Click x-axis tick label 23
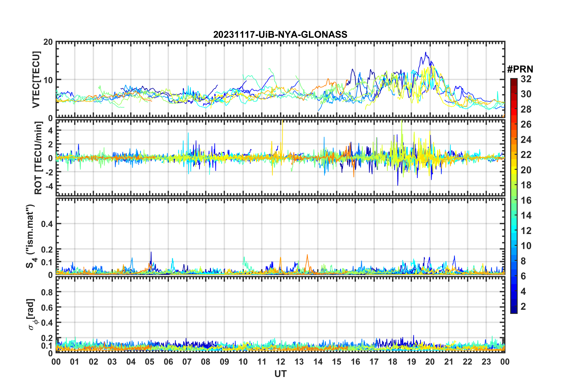561x392 pixels. [486, 362]
